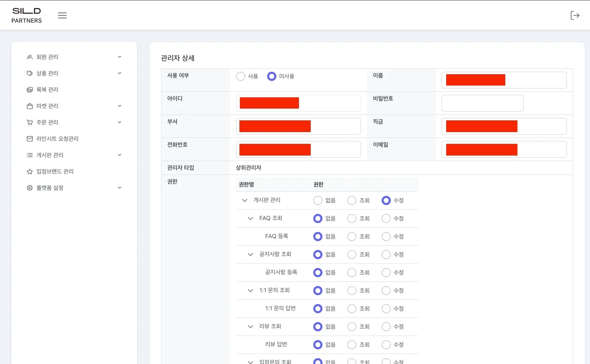Click the SILD PARTNERS logo
The height and width of the screenshot is (364, 590).
pyautogui.click(x=26, y=16)
